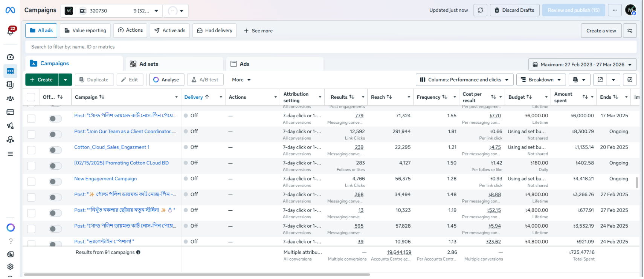644x279 pixels.
Task: Click the Billing card icon in sidebar
Action: pos(11,112)
